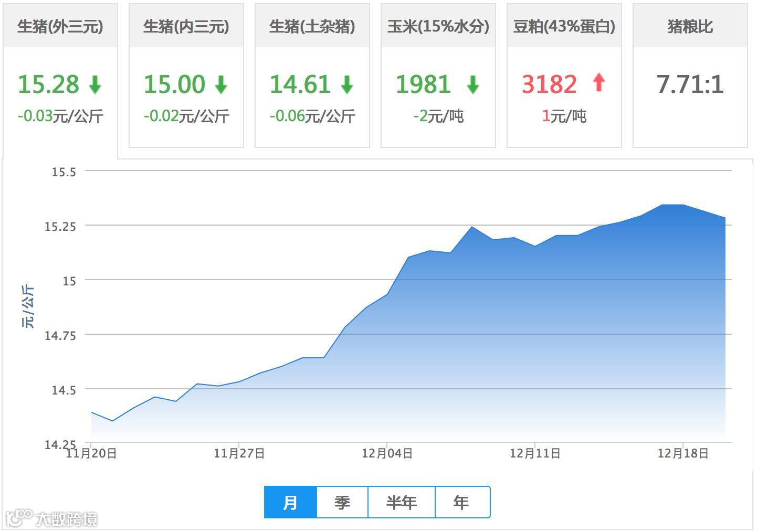757x532 pixels.
Task: Click the 15.28 price value
Action: 48,84
